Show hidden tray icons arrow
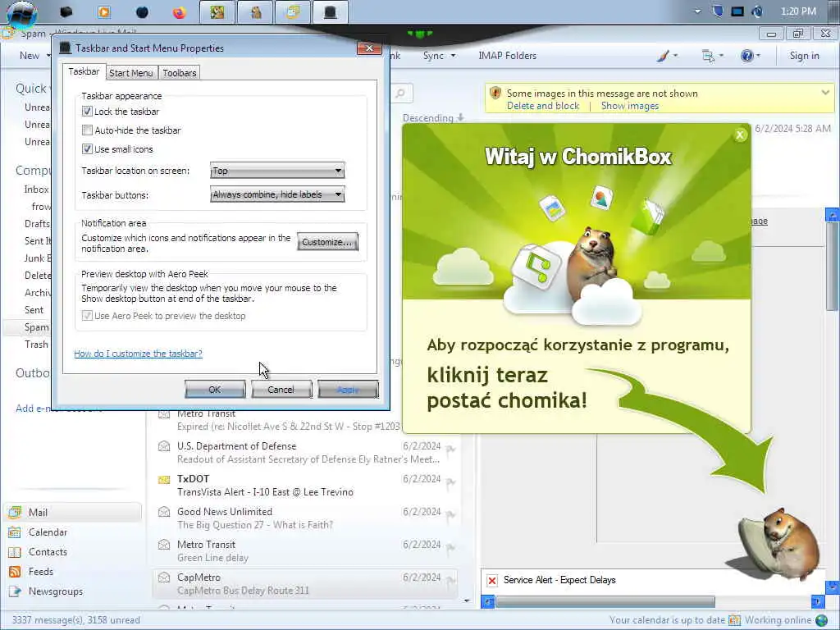 [697, 11]
